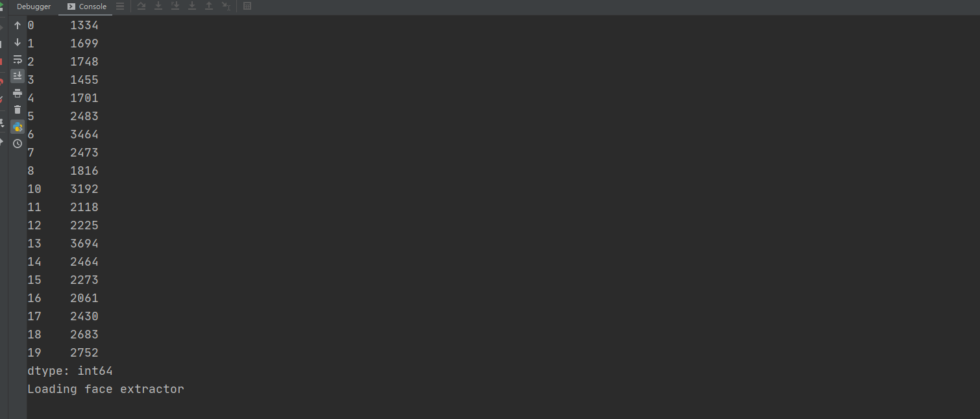Open the layout options icon beside Console
Image resolution: width=980 pixels, height=419 pixels.
[x=120, y=6]
